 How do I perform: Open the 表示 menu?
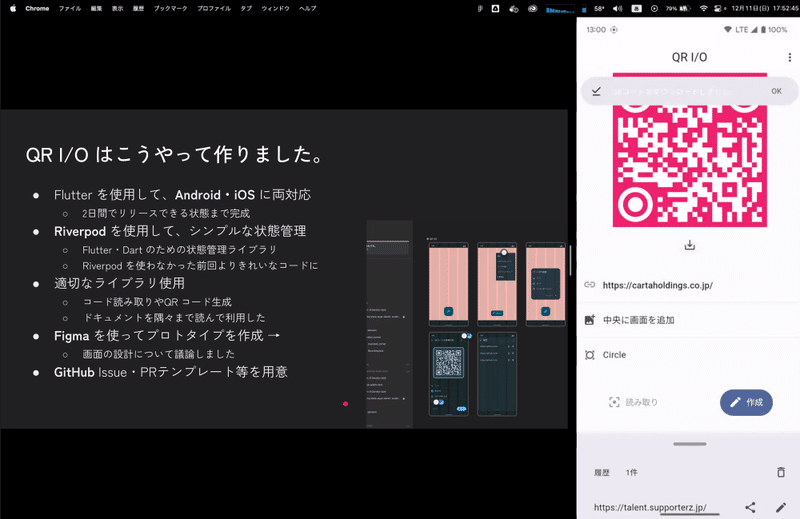pyautogui.click(x=117, y=8)
